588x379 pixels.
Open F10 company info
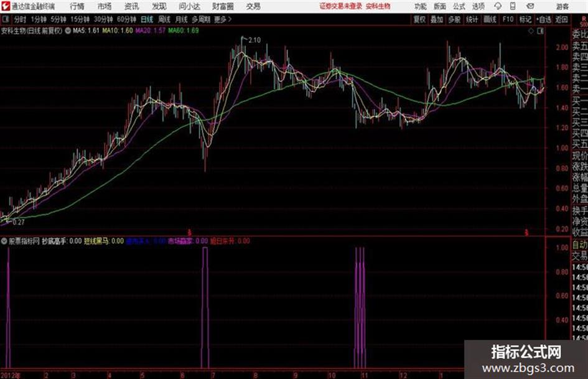pyautogui.click(x=508, y=19)
